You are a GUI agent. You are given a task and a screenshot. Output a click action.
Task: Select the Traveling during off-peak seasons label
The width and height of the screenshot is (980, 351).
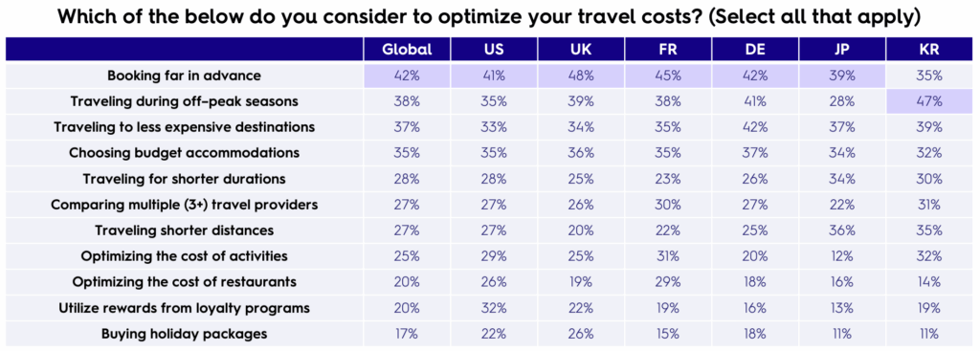[184, 101]
